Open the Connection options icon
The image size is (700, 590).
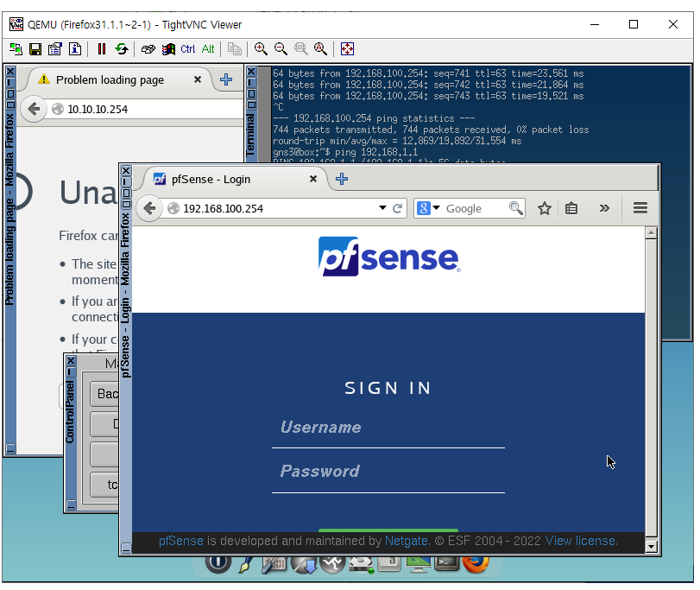(55, 49)
